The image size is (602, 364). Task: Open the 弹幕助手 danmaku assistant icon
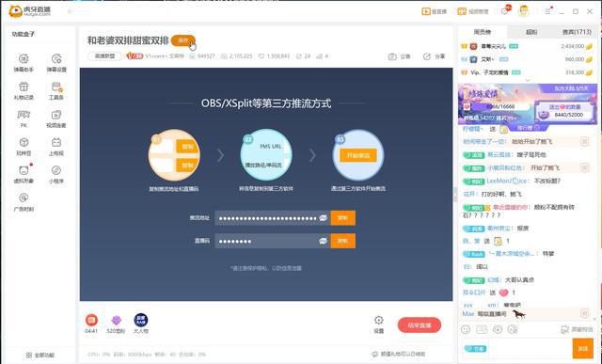pos(24,63)
